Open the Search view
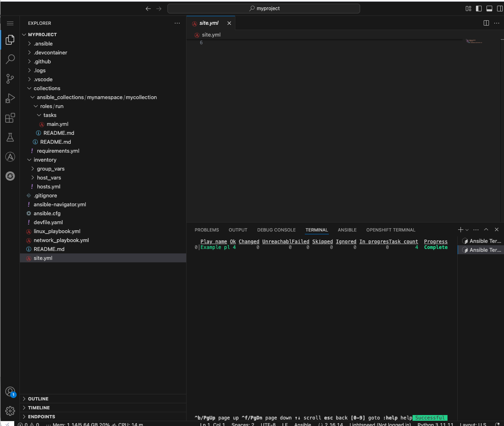This screenshot has height=426, width=504. coord(10,59)
